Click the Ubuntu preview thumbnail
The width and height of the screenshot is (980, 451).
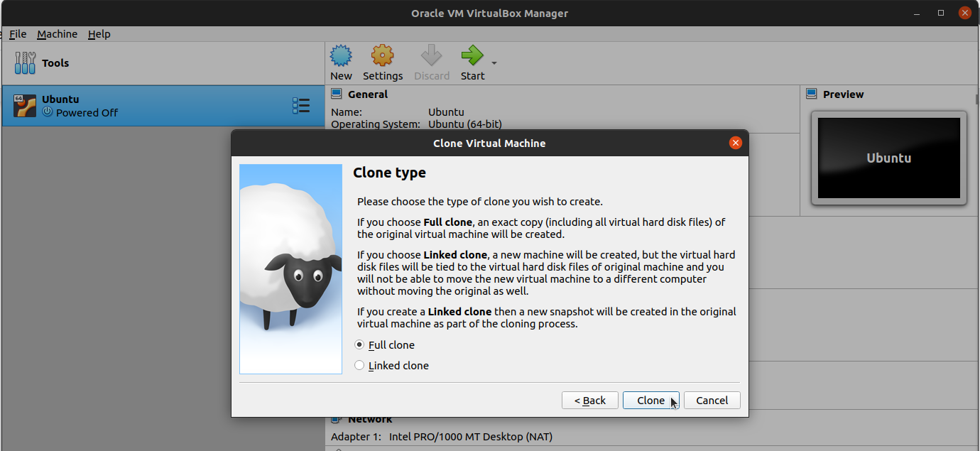point(889,158)
